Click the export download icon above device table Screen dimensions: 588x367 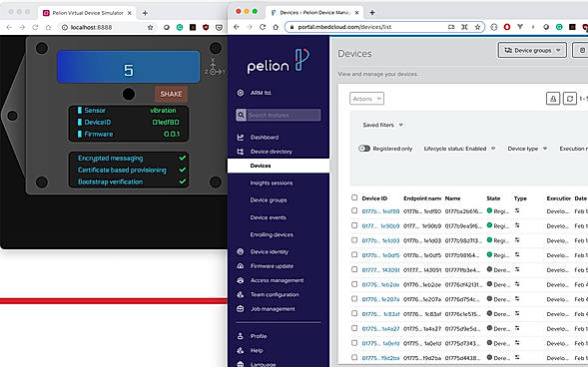click(x=553, y=99)
